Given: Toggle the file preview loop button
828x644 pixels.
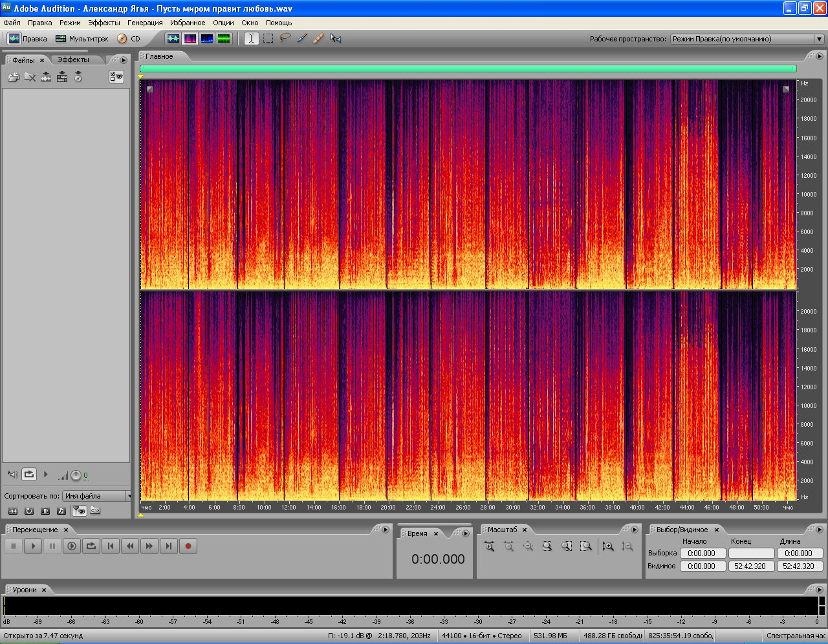Looking at the screenshot, I should (x=29, y=475).
